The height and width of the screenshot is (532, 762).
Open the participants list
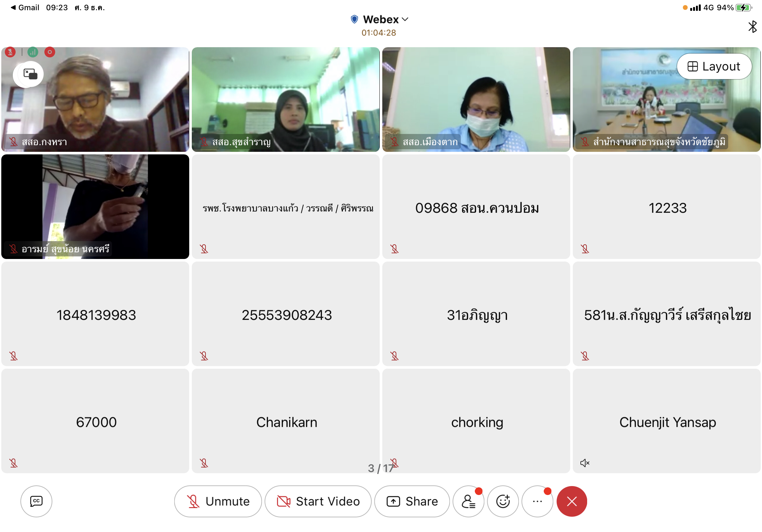468,501
